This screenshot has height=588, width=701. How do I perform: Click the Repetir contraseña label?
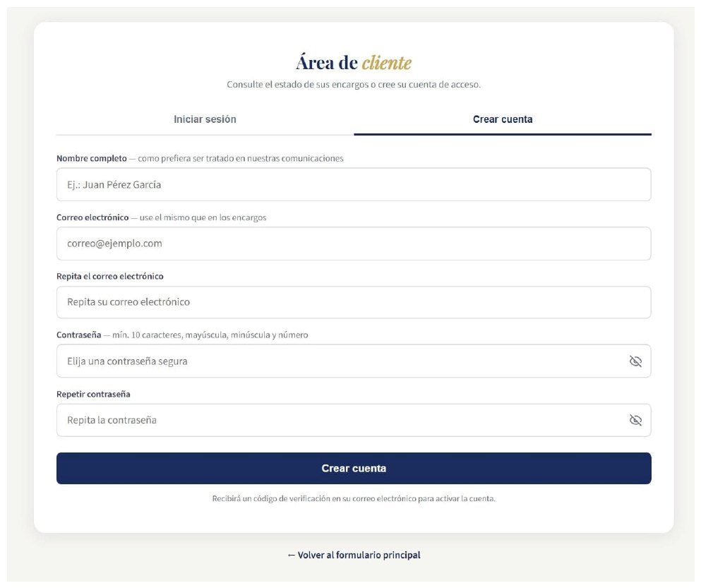pyautogui.click(x=93, y=395)
